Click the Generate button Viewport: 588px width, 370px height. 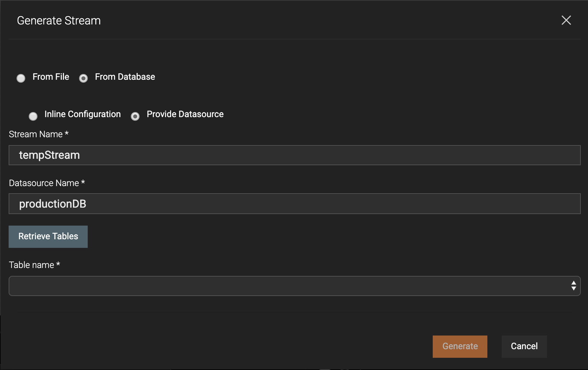coord(460,346)
